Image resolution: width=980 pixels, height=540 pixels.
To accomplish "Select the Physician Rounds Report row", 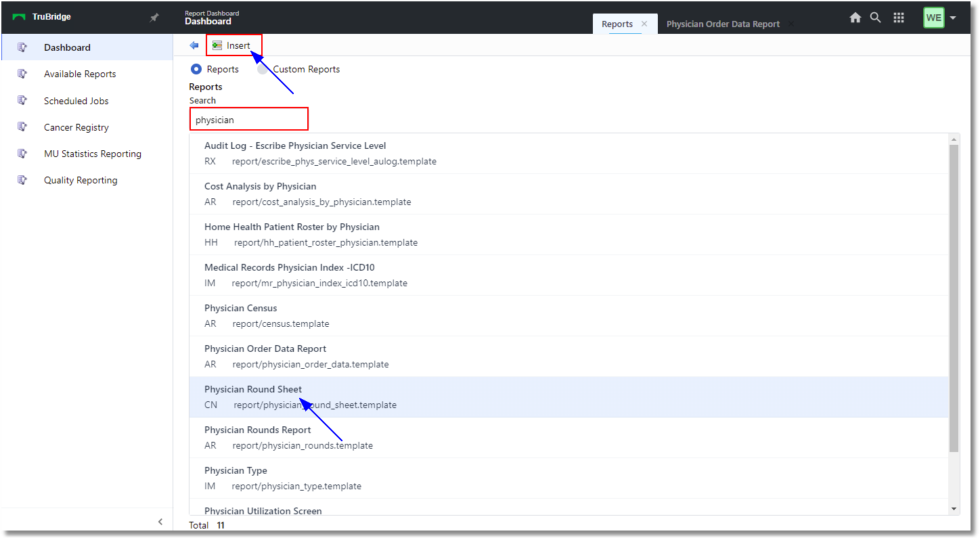I will (569, 438).
